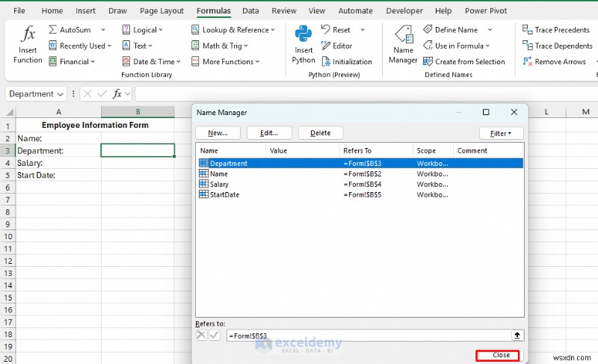Expand the Define Name dropdown arrow

click(490, 30)
